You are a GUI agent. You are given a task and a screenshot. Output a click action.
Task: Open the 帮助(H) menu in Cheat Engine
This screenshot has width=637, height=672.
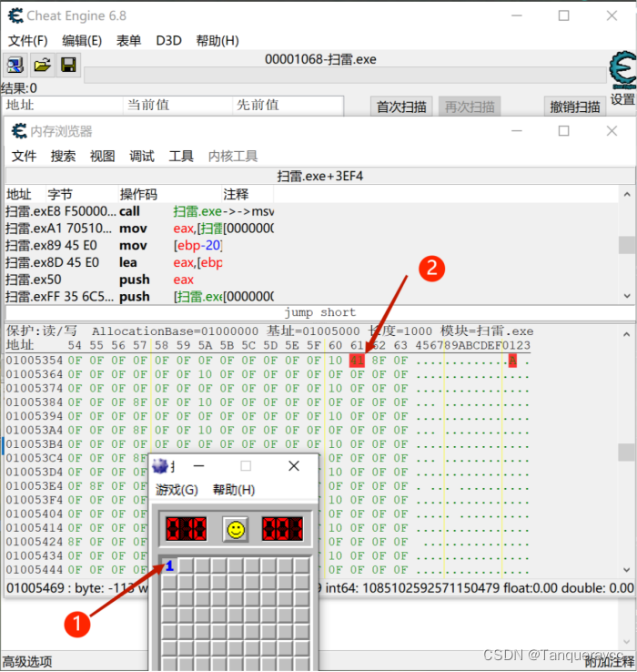click(x=217, y=41)
